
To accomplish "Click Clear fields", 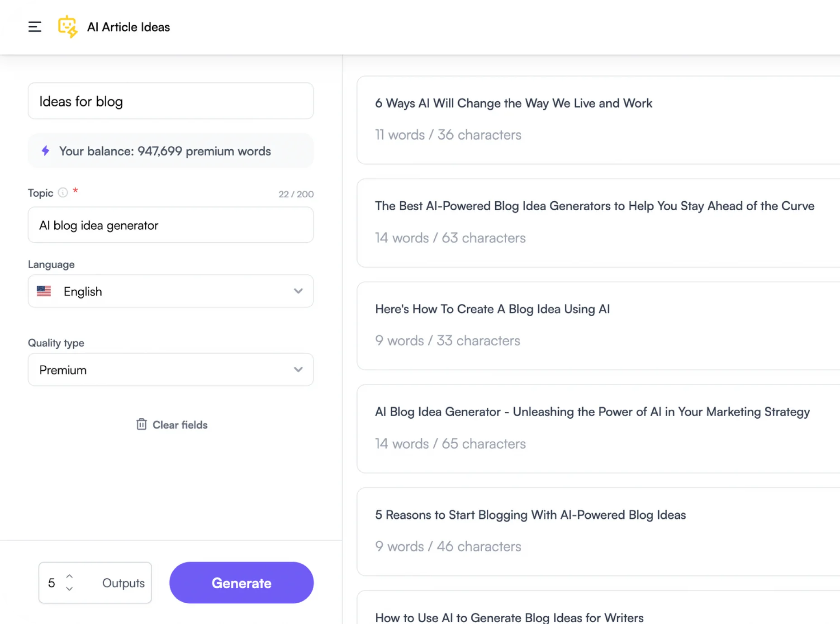I will click(x=180, y=425).
